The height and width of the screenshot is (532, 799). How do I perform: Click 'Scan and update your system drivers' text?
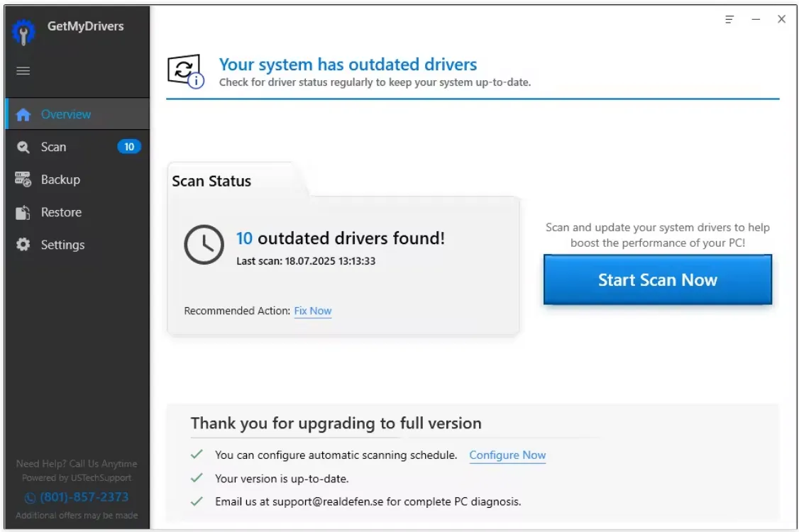[x=657, y=235]
